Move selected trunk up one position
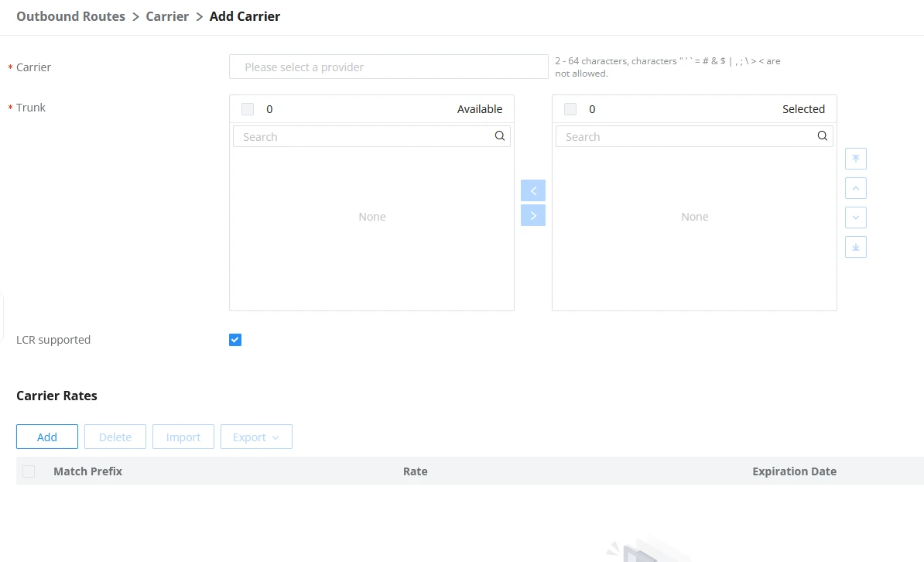This screenshot has width=924, height=562. click(x=856, y=188)
